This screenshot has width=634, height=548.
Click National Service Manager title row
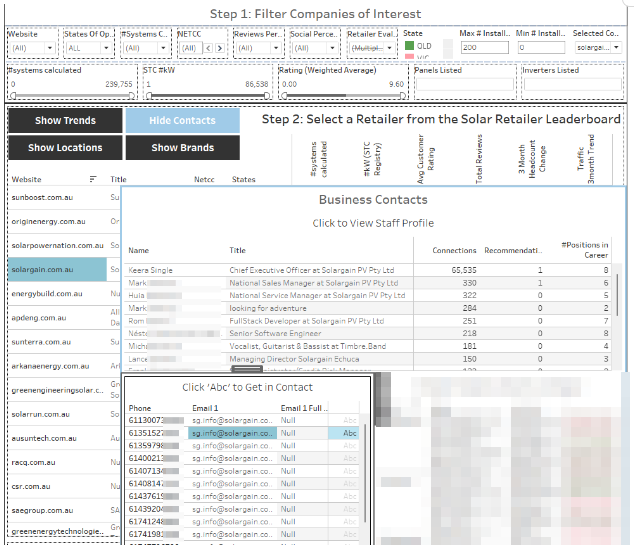point(317,296)
